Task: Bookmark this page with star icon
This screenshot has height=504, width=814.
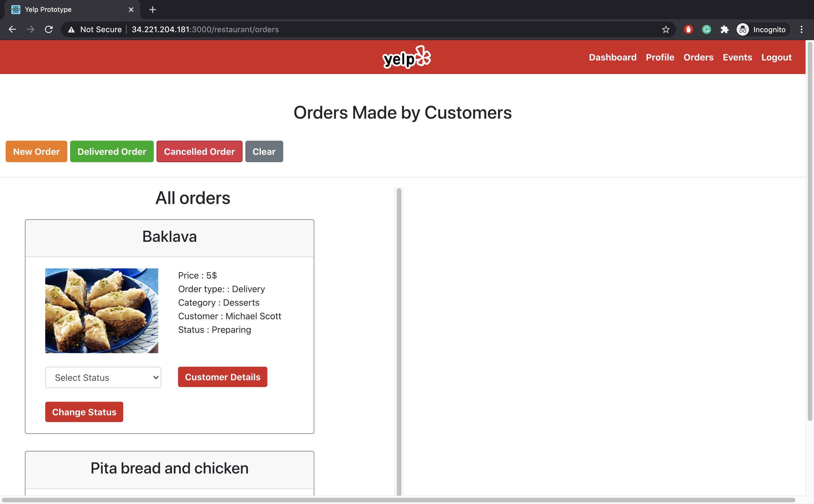Action: [666, 29]
